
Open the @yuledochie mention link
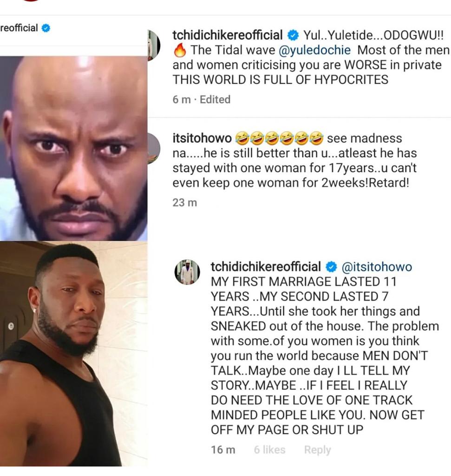(x=314, y=50)
